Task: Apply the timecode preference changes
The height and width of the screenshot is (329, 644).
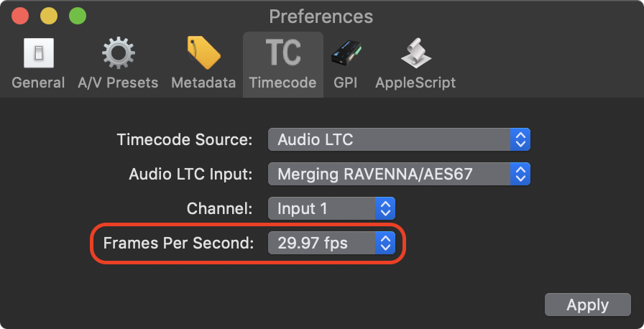Action: [588, 305]
